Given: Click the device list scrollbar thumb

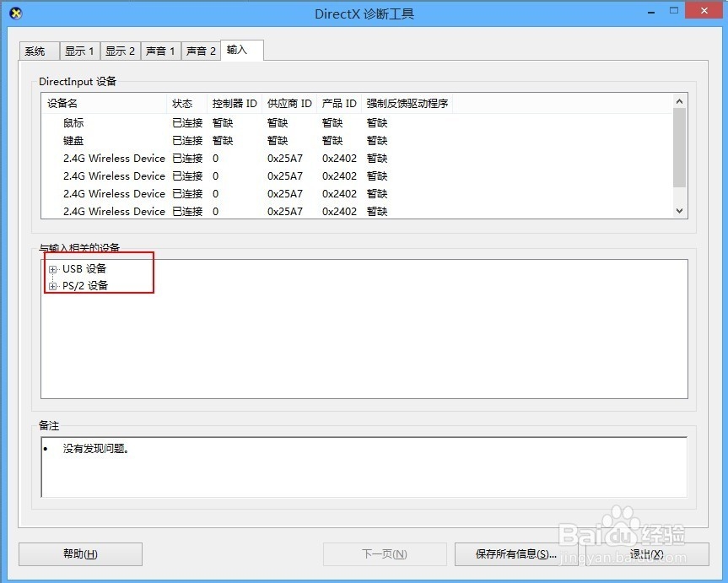Looking at the screenshot, I should click(680, 148).
